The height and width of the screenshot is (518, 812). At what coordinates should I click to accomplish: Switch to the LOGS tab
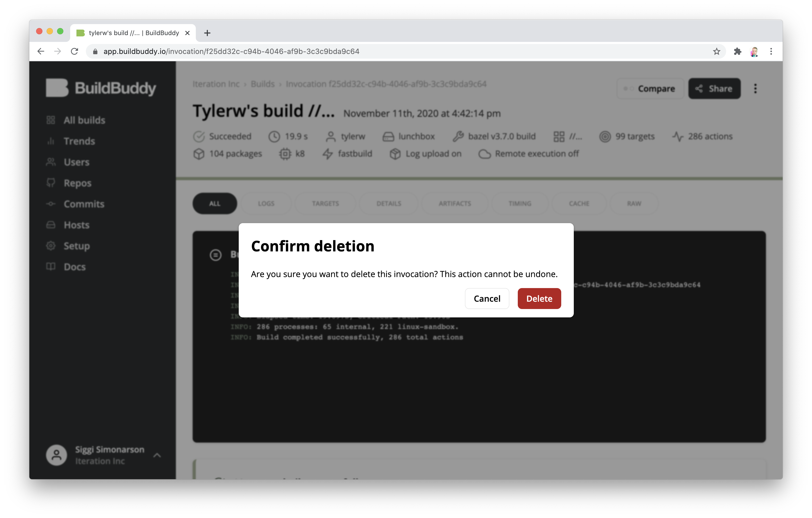pos(266,203)
